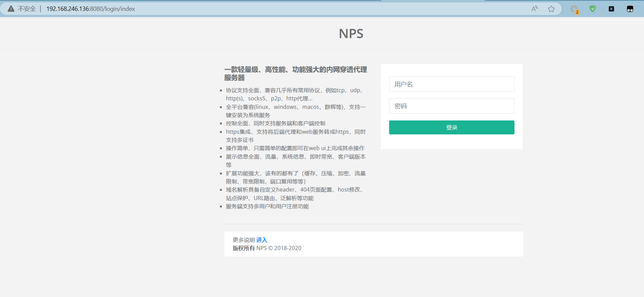The width and height of the screenshot is (644, 297).
Task: Click the NPS page title
Action: [351, 34]
